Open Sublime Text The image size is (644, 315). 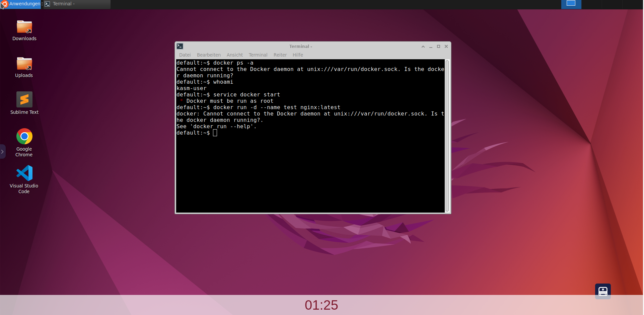pyautogui.click(x=24, y=99)
